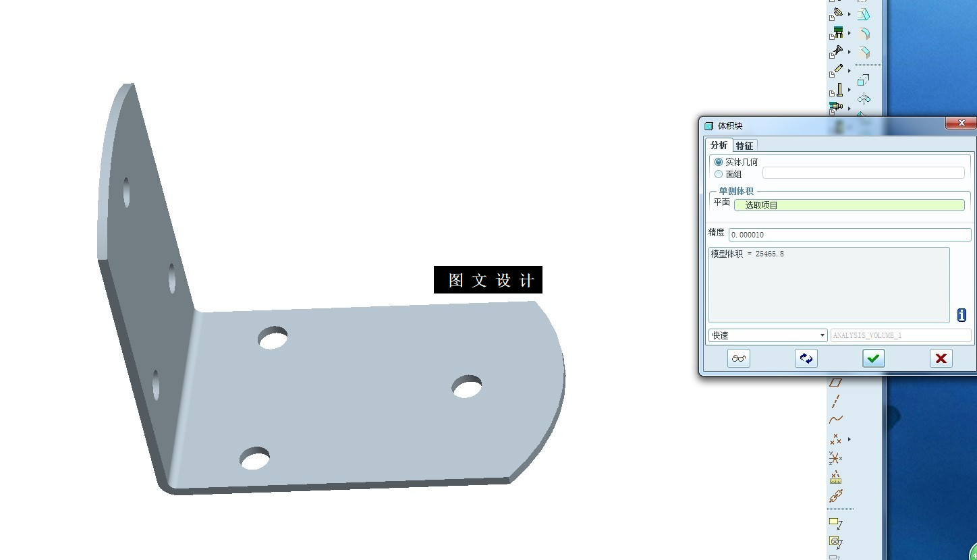The height and width of the screenshot is (560, 977).
Task: Click the repeat analysis arrows button
Action: point(806,358)
